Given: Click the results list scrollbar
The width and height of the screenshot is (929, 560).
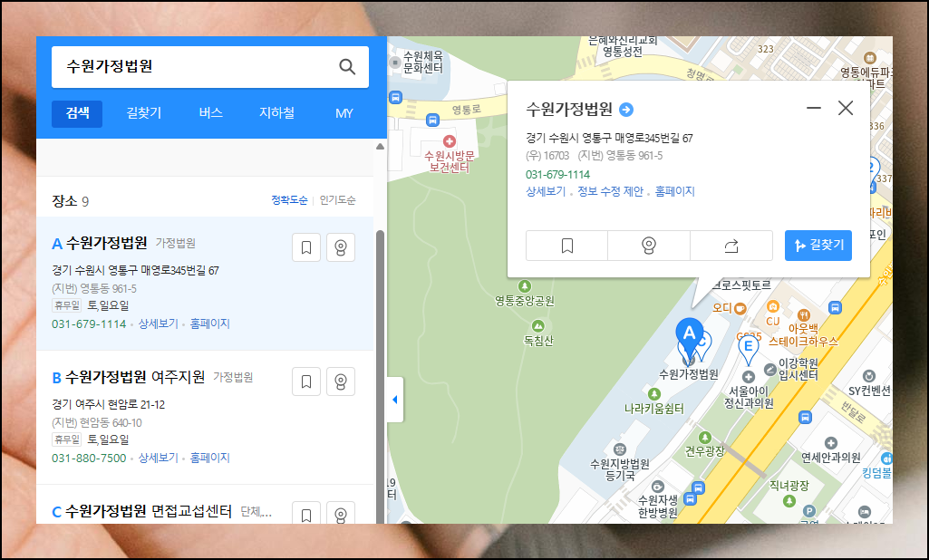Looking at the screenshot, I should 381,376.
